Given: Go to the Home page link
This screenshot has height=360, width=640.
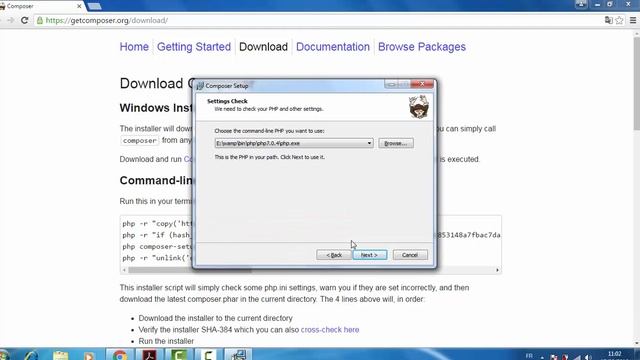Looking at the screenshot, I should [134, 47].
